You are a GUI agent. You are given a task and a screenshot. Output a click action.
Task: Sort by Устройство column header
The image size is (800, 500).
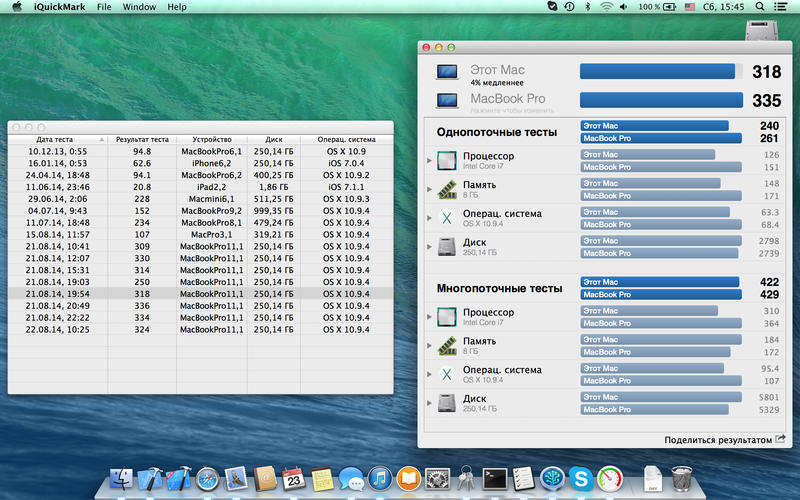212,139
